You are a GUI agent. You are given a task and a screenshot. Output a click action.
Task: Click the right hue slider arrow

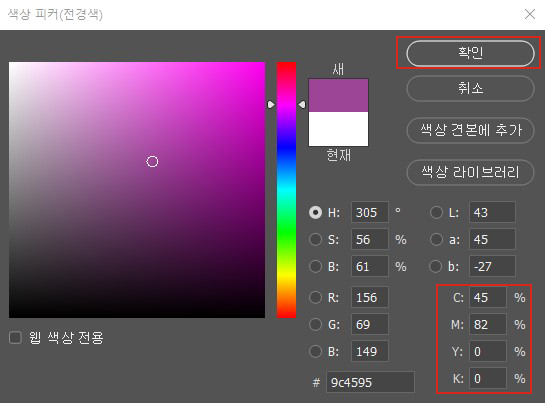pos(302,104)
